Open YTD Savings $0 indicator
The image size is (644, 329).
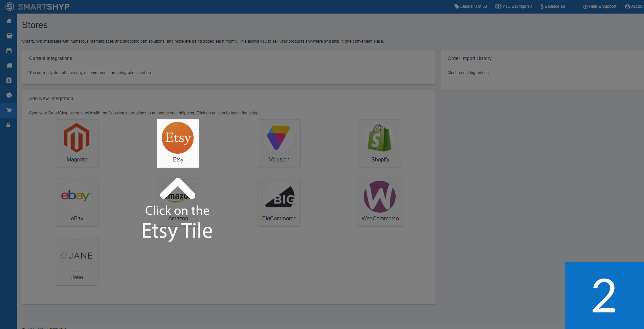513,6
